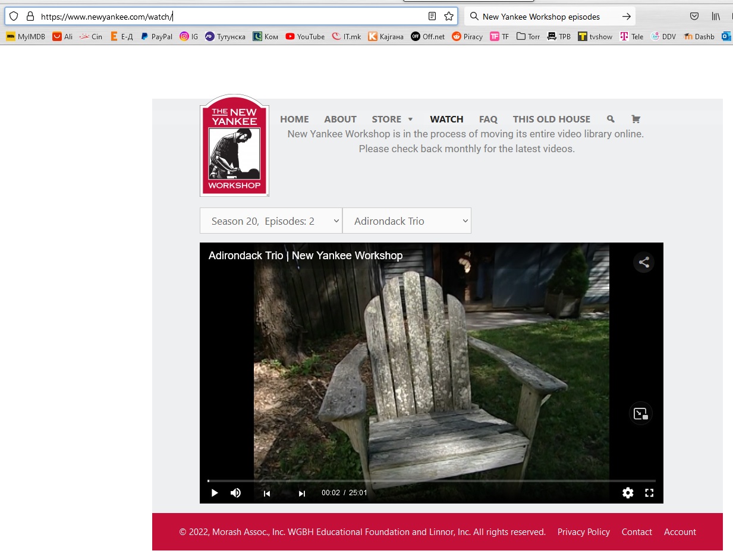This screenshot has width=733, height=560.
Task: Click the New Yankee Workshop logo
Action: click(235, 146)
